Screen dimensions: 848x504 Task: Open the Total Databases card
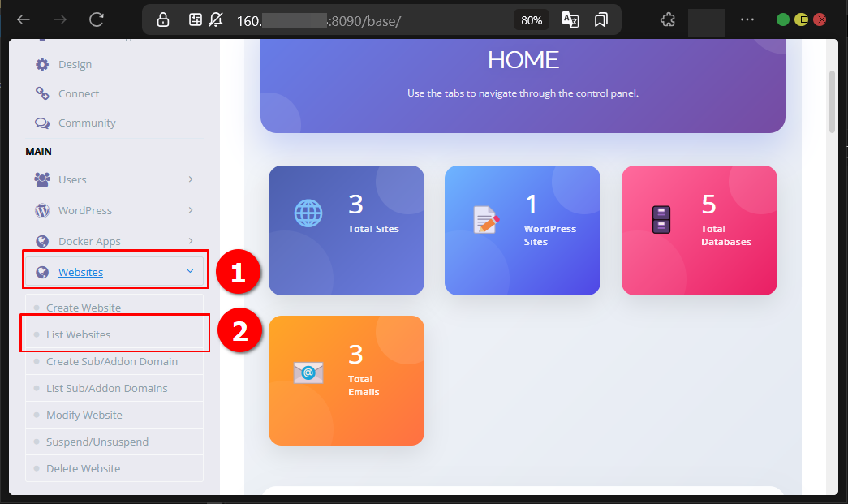(699, 230)
